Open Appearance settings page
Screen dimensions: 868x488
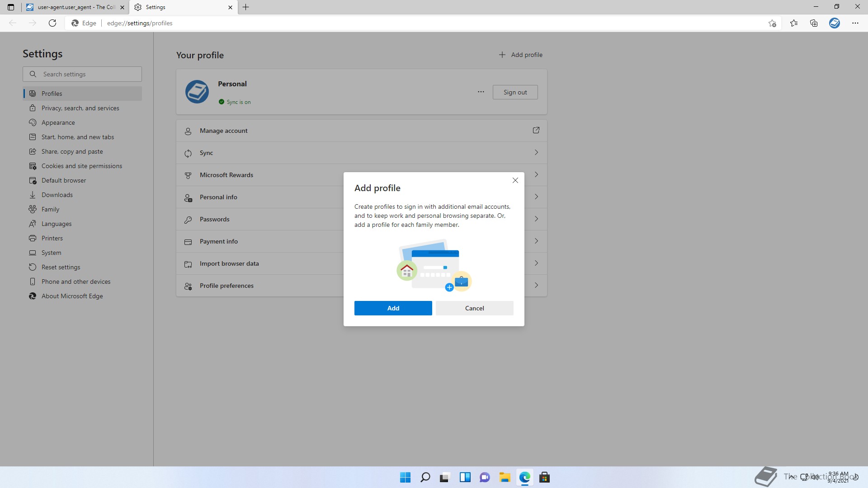click(x=82, y=122)
